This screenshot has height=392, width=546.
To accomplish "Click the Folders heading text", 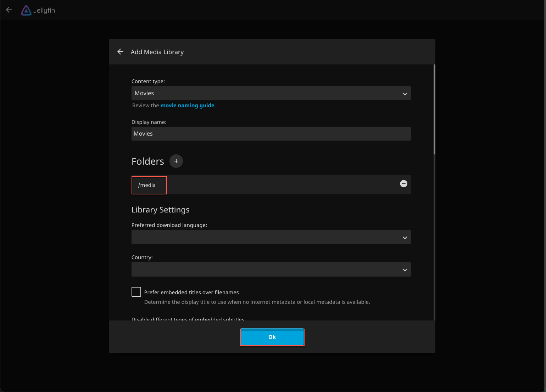I will click(148, 161).
